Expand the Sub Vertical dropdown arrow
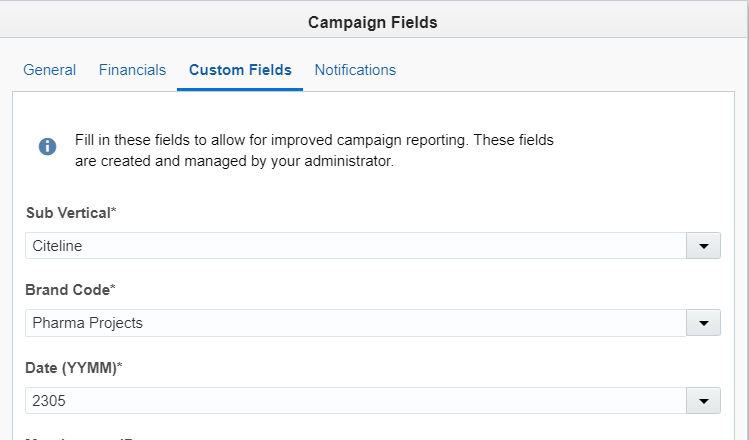This screenshot has height=440, width=749. click(x=703, y=245)
